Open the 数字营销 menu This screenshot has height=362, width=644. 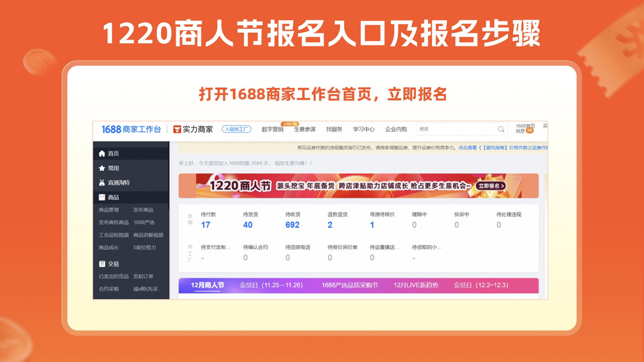tap(272, 129)
